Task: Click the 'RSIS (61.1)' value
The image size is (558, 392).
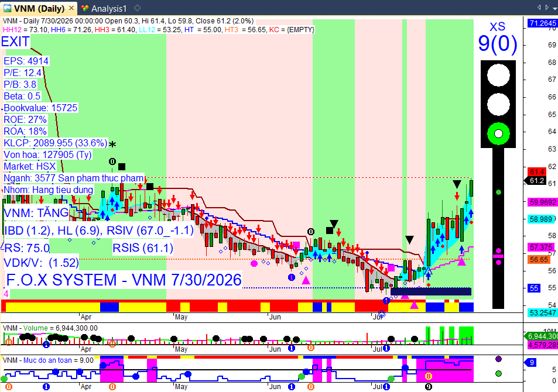Action: 143,248
